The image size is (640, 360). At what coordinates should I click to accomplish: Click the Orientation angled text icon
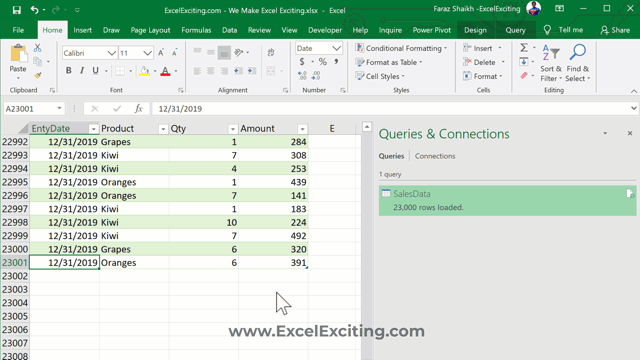tap(239, 52)
